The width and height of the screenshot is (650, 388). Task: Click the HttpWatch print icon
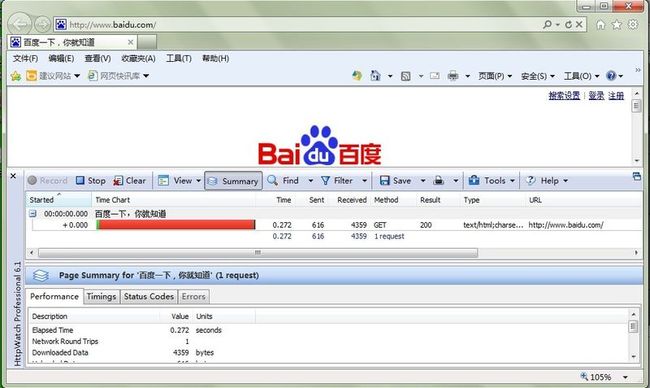tap(439, 181)
